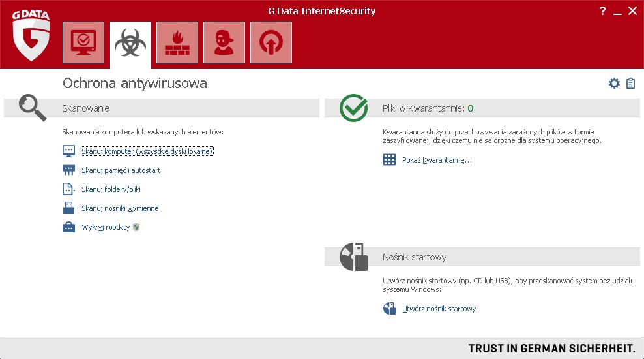Click the help question mark
Viewport: 644px width, 359px height.
[602, 11]
